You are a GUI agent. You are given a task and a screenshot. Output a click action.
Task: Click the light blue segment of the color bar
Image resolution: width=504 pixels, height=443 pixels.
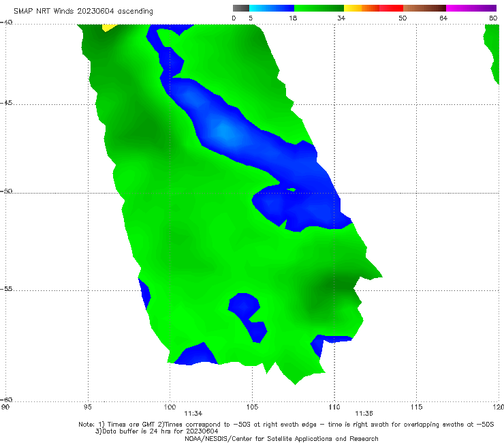tap(272, 8)
